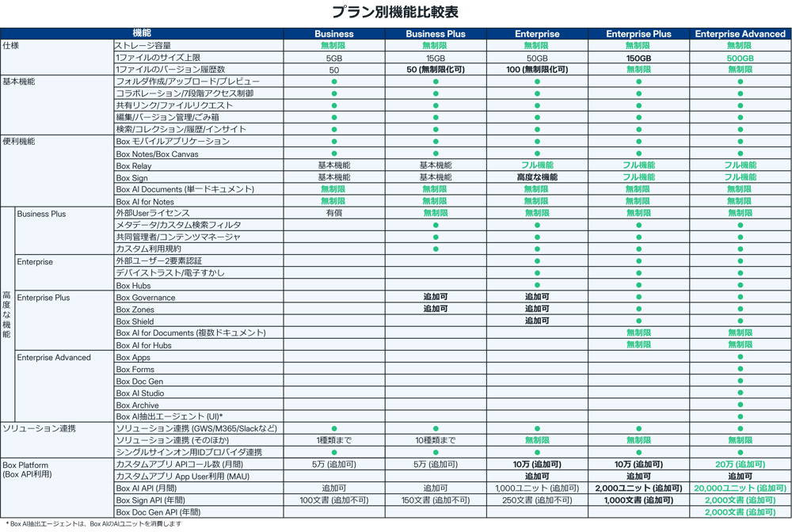Click the プラン別機能比較表 title
Viewport: 792px width, 532px height.
(394, 12)
